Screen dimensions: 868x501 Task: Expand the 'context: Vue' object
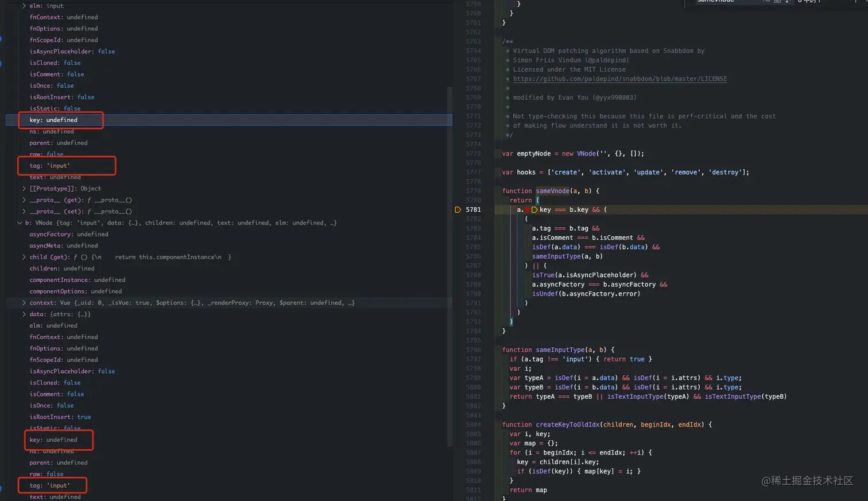pos(24,302)
